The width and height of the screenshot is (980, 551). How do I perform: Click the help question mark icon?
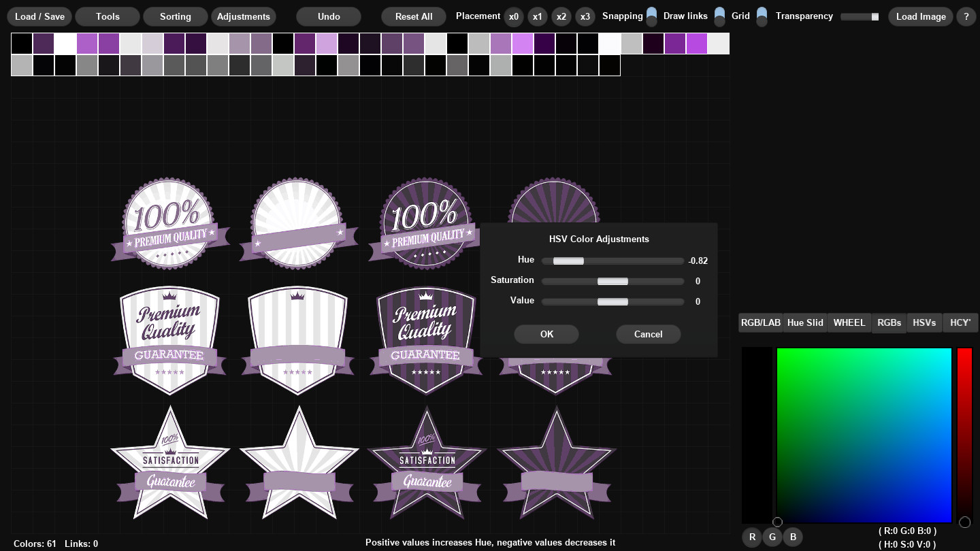pos(966,16)
